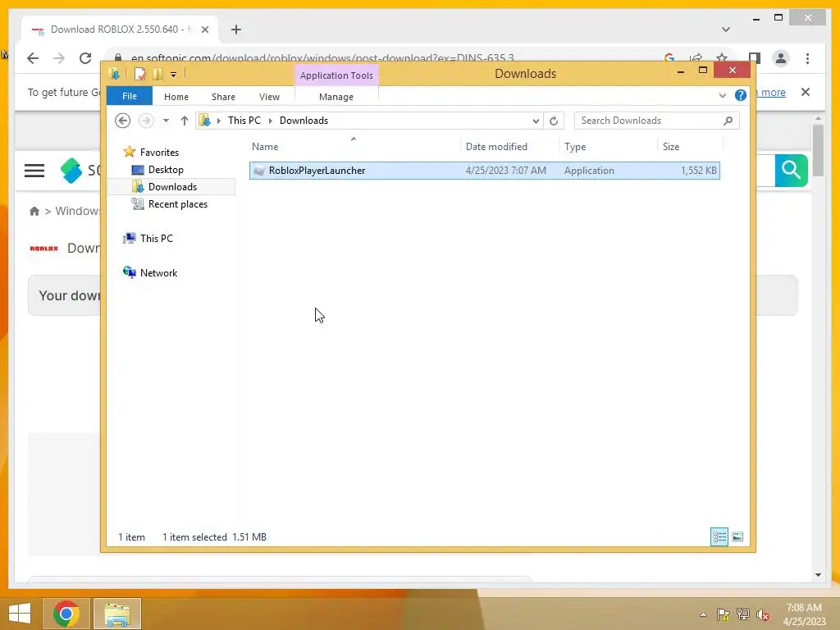Open the Home ribbon tab
The height and width of the screenshot is (630, 840).
(x=176, y=97)
